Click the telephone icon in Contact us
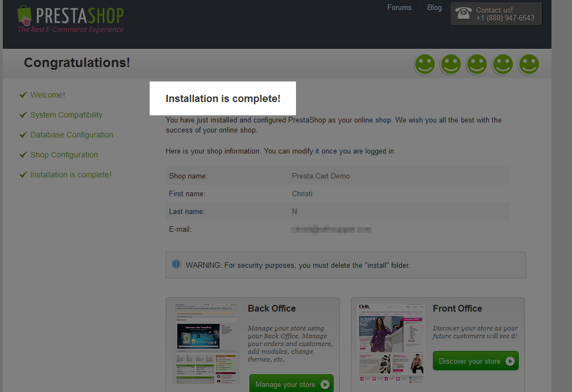The width and height of the screenshot is (572, 392). (x=463, y=13)
